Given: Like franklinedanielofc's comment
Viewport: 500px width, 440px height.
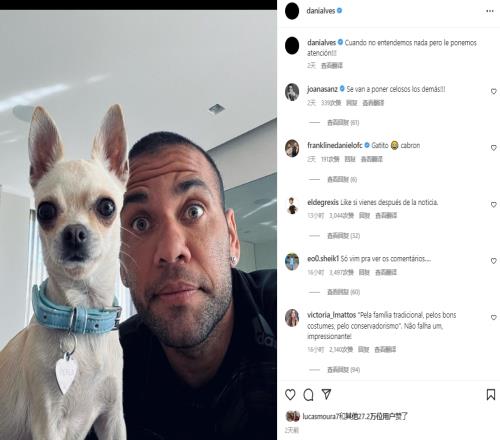Looking at the screenshot, I should click(494, 148).
